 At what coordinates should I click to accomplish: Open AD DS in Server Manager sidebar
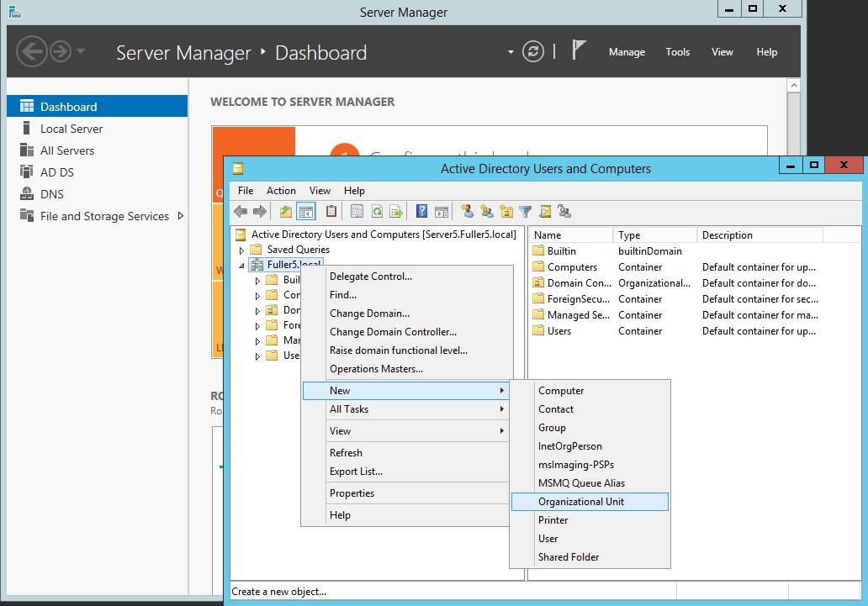pos(57,172)
